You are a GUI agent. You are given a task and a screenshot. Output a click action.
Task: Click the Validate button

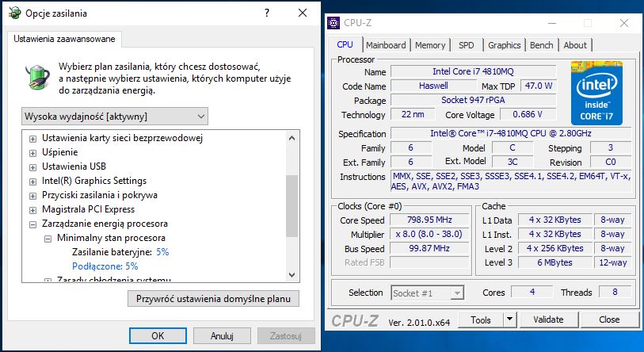[548, 319]
